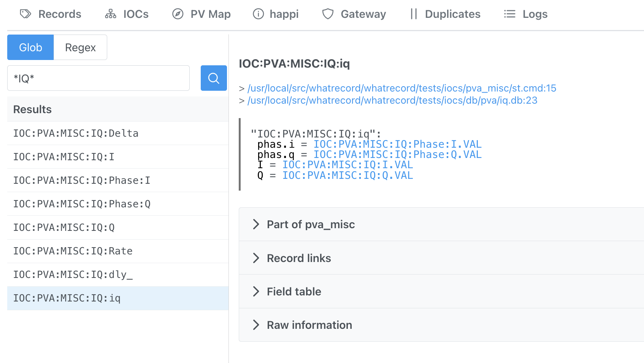Click the happi info circle icon
The image size is (644, 363).
pos(258,14)
